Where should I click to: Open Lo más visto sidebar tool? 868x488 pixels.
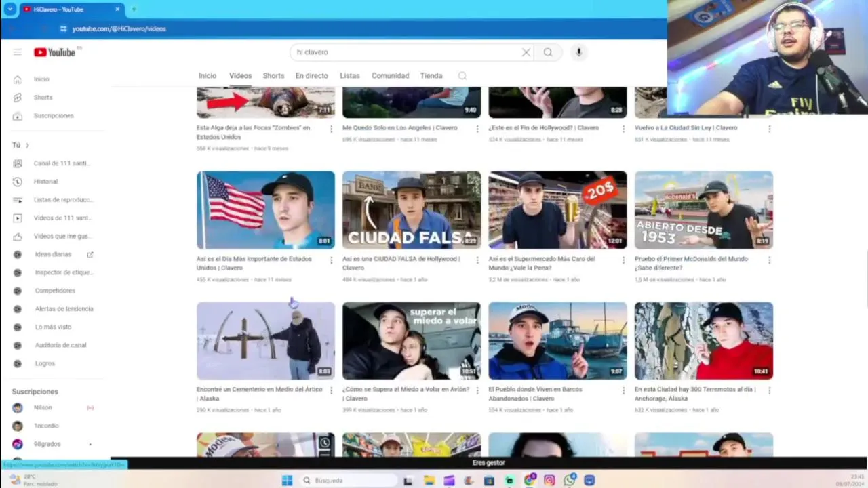click(54, 327)
